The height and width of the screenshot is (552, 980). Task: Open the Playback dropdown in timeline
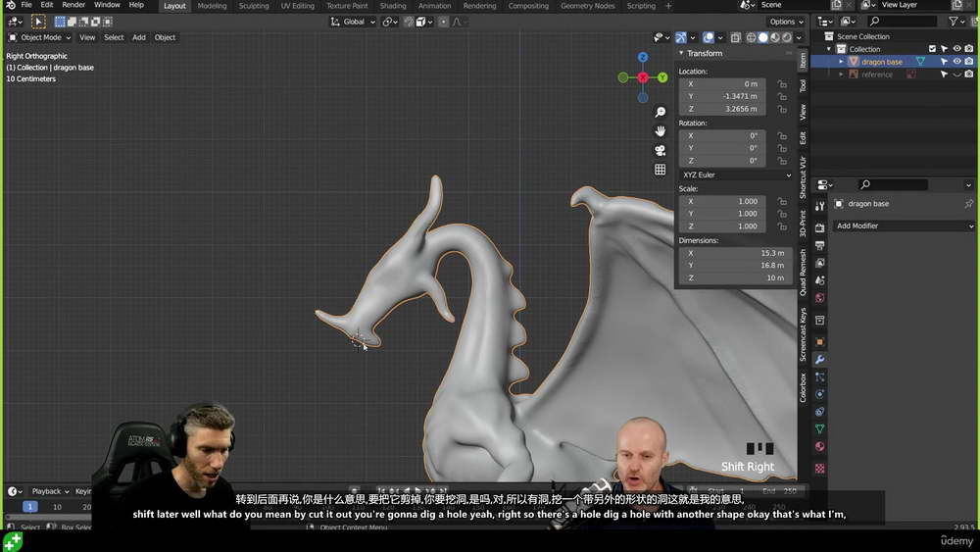[x=49, y=491]
